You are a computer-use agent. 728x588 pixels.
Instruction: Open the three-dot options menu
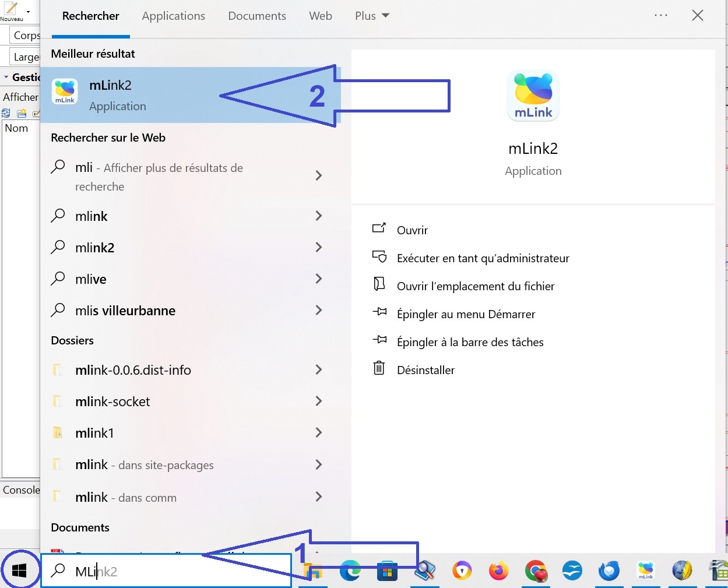(660, 16)
